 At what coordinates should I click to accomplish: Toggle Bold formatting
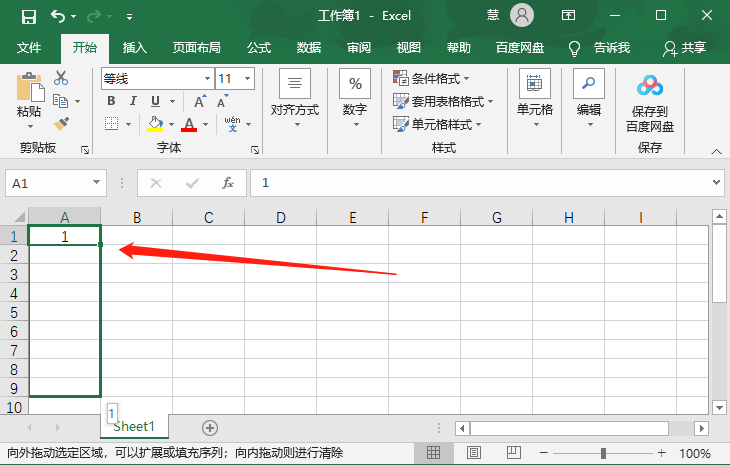point(111,101)
